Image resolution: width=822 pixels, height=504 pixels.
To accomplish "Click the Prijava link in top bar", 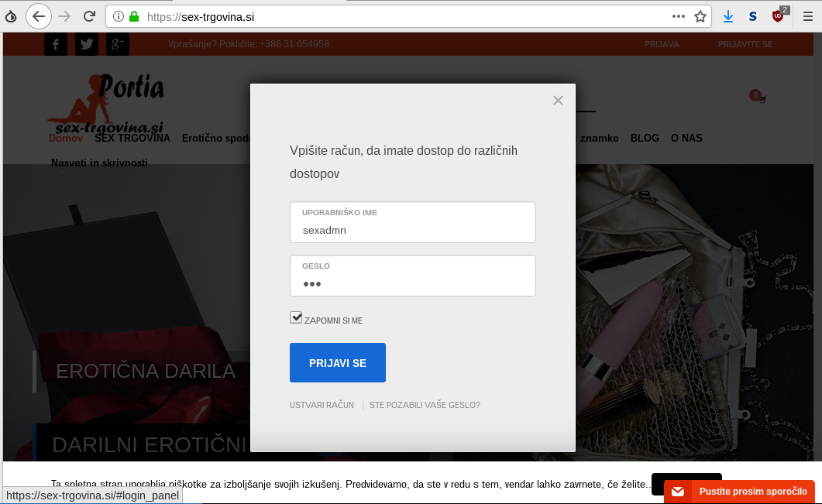I will pyautogui.click(x=662, y=44).
